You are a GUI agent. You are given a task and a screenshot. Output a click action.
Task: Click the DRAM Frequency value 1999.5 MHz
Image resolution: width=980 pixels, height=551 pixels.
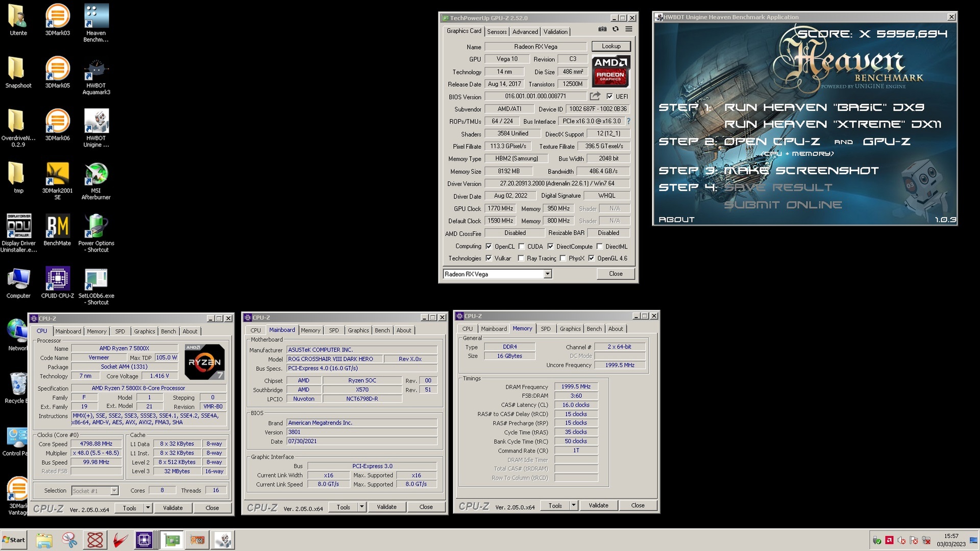(576, 387)
